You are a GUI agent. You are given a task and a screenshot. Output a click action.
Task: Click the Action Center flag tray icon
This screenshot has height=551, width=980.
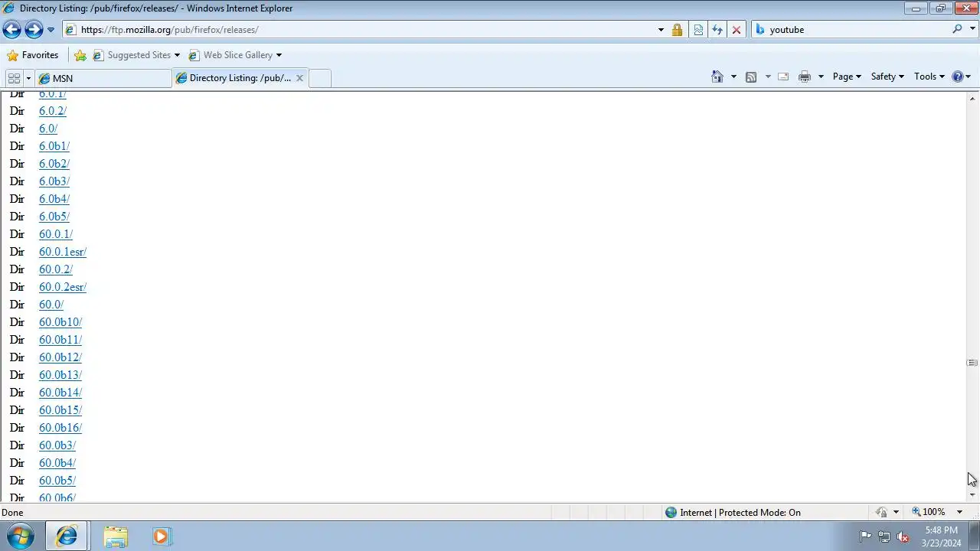coord(865,536)
